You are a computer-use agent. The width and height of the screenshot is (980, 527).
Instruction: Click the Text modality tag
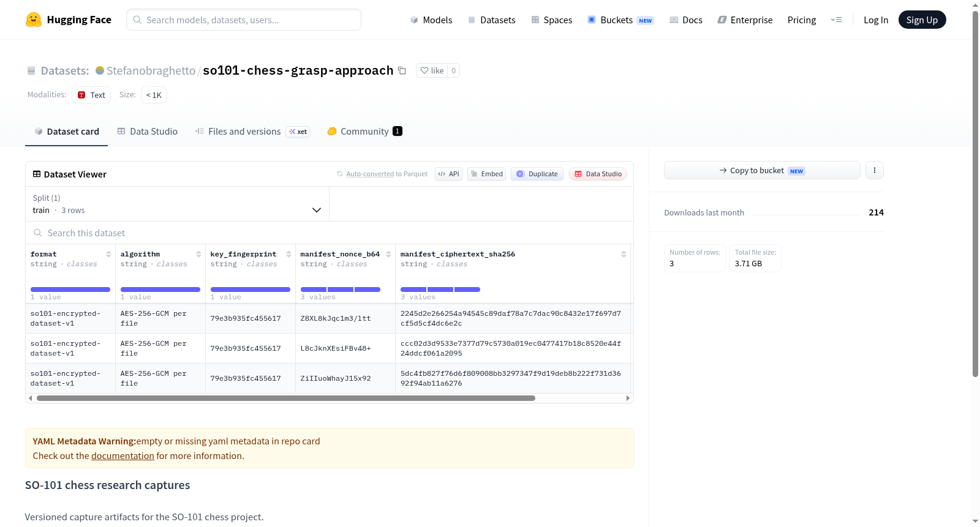pos(91,95)
